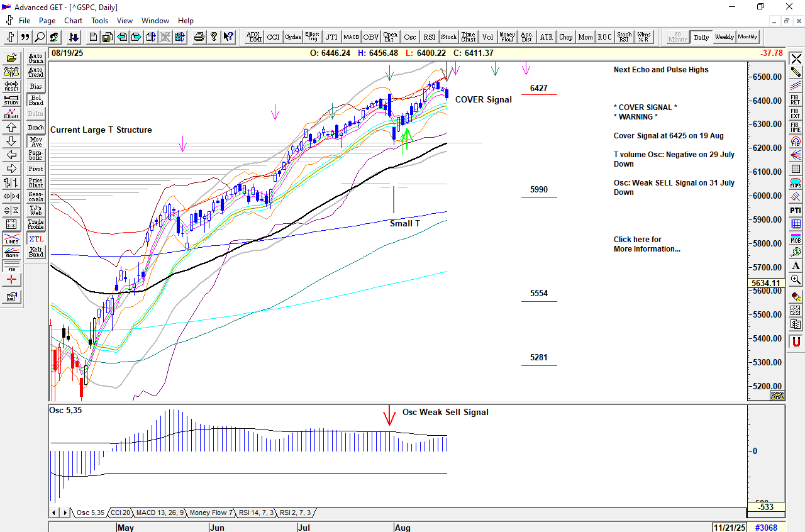Select the Elliott Trigger indicator button
Image resolution: width=805 pixels, height=532 pixels.
click(x=312, y=37)
